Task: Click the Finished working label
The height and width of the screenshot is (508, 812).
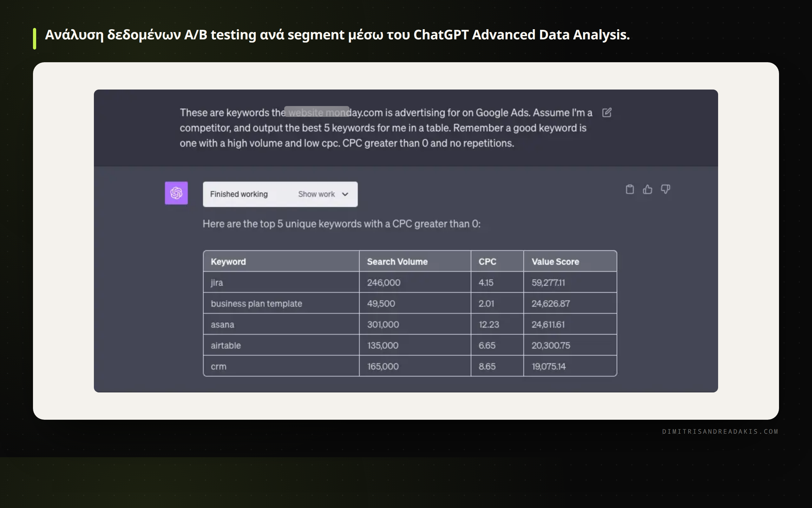Action: [239, 194]
